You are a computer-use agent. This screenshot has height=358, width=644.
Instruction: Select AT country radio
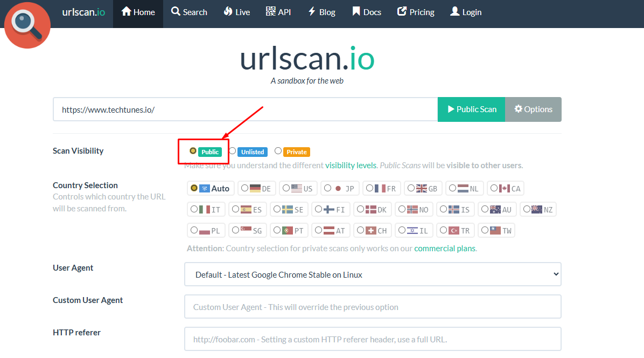tap(319, 230)
